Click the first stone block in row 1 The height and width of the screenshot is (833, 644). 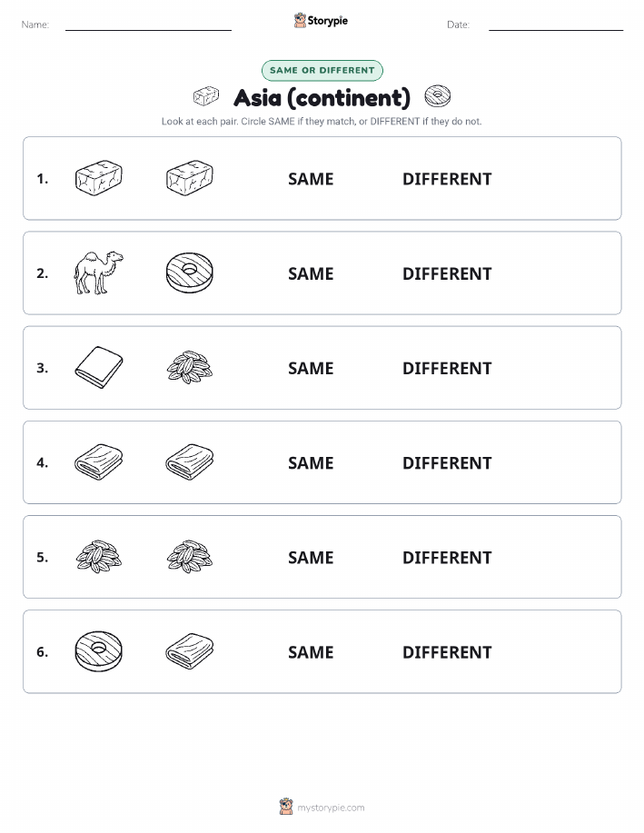(x=98, y=178)
